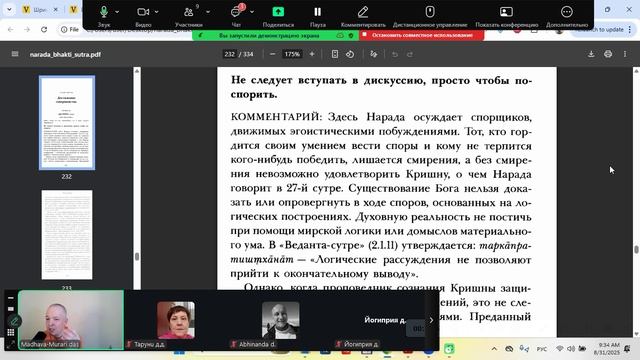Image resolution: width=640 pixels, height=360 pixels.
Task: Open the Participants panel
Action: coord(189,16)
